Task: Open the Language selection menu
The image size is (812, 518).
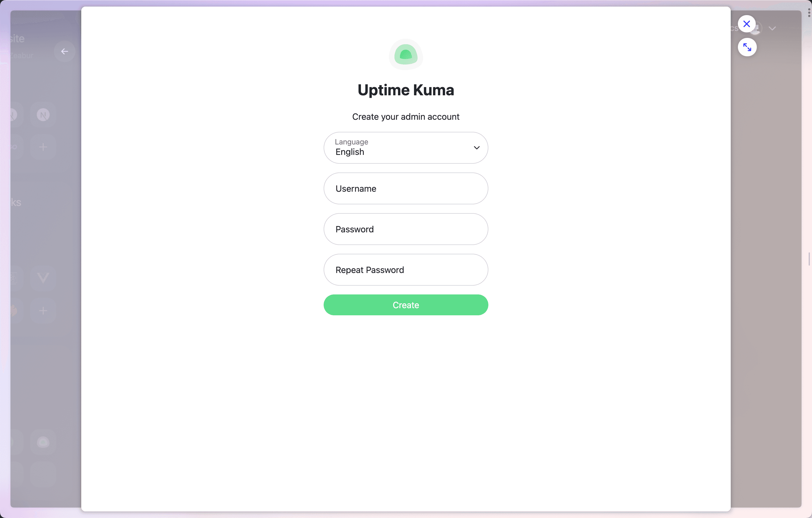Action: (x=406, y=147)
